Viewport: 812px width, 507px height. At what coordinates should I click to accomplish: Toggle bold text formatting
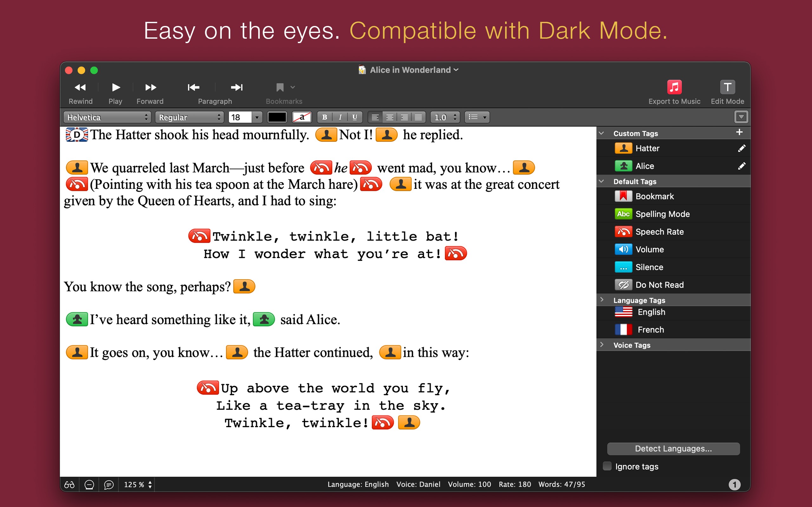pyautogui.click(x=324, y=117)
